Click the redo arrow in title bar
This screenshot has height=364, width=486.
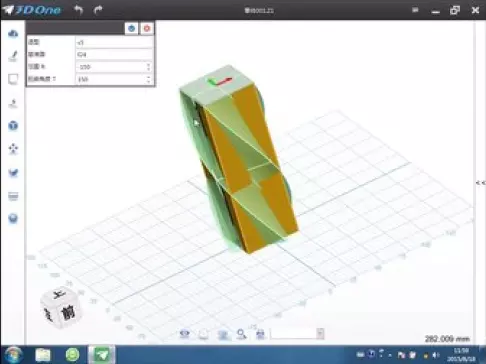point(98,10)
